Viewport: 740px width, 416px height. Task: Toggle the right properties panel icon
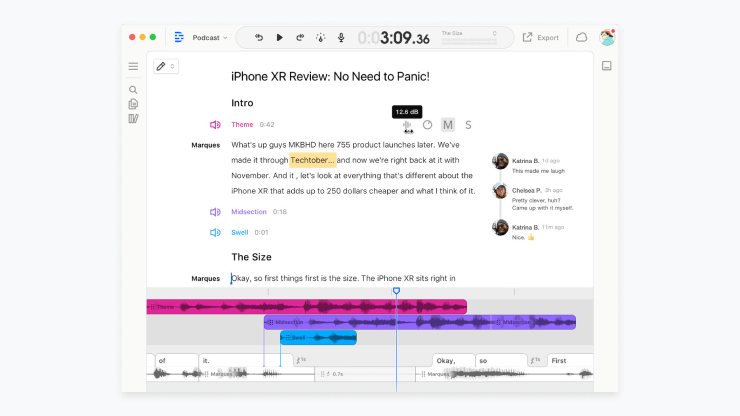point(607,66)
